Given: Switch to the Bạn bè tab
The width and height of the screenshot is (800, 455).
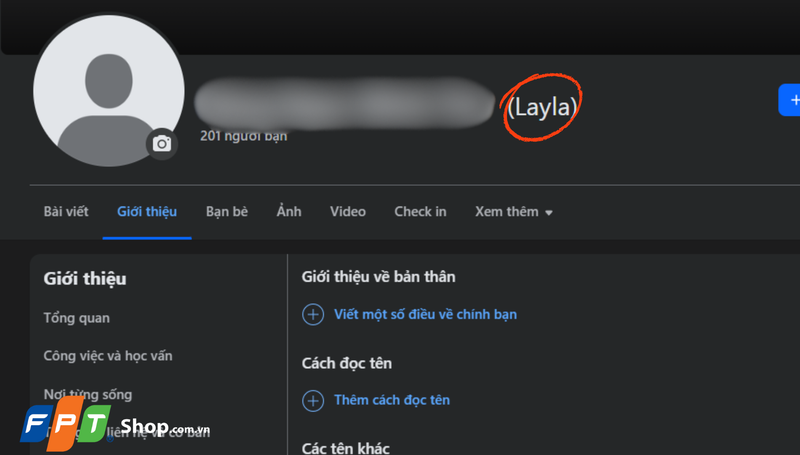Looking at the screenshot, I should point(227,212).
